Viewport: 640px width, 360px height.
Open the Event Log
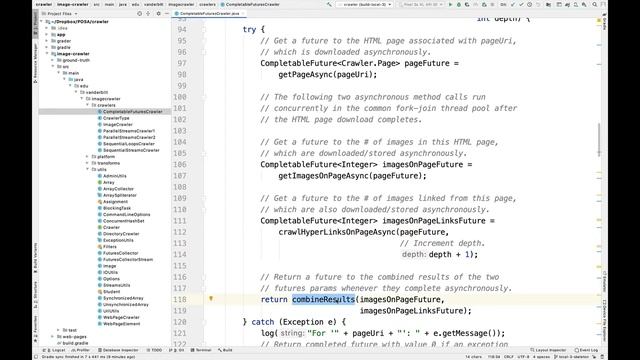[587, 350]
